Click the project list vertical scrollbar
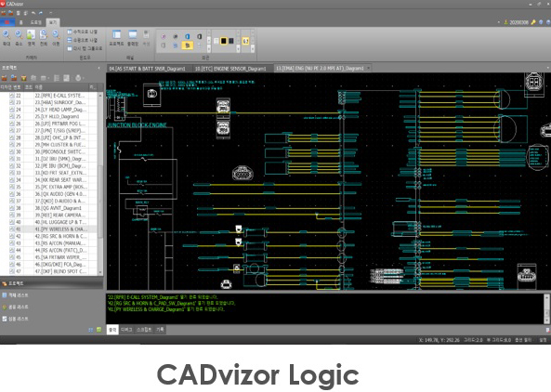551x392 pixels. 100,183
